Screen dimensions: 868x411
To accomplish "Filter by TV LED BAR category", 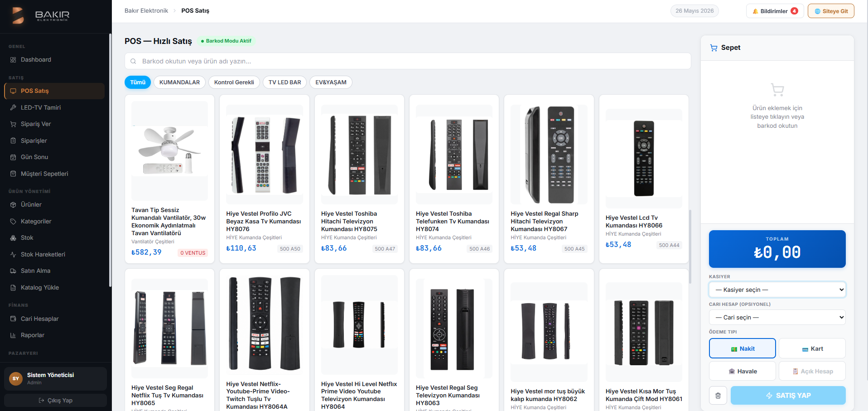I will tap(285, 82).
